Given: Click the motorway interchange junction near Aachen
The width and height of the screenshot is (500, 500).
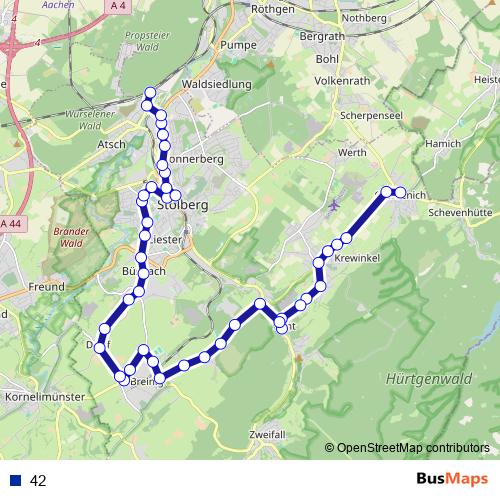Looking at the screenshot, I should click(12, 47).
